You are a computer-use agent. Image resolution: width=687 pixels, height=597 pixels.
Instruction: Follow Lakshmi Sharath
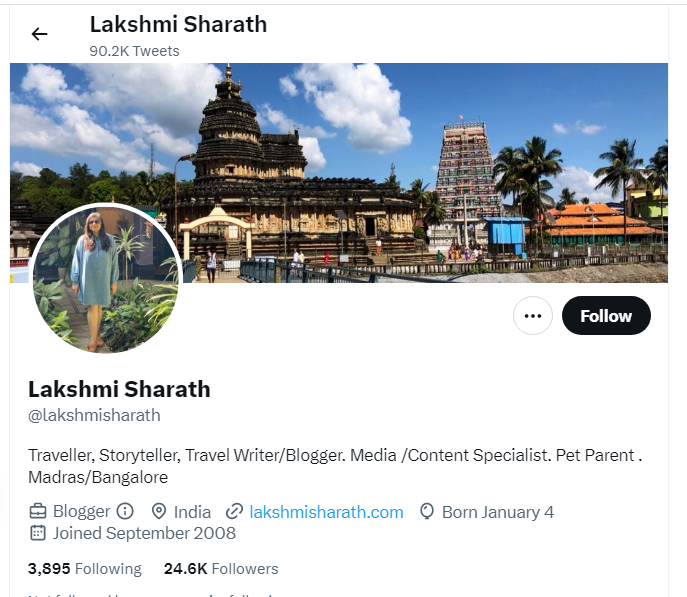coord(606,316)
